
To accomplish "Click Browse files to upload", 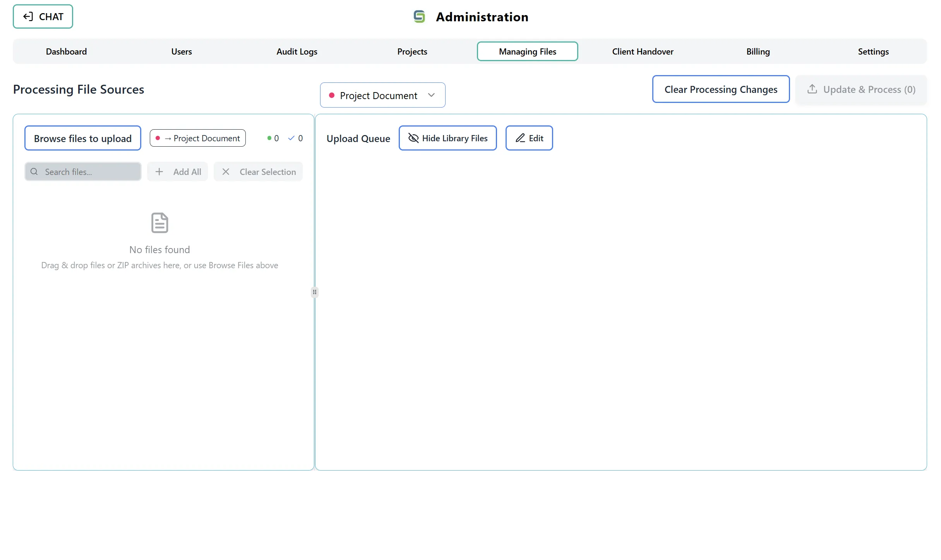I will pyautogui.click(x=82, y=138).
